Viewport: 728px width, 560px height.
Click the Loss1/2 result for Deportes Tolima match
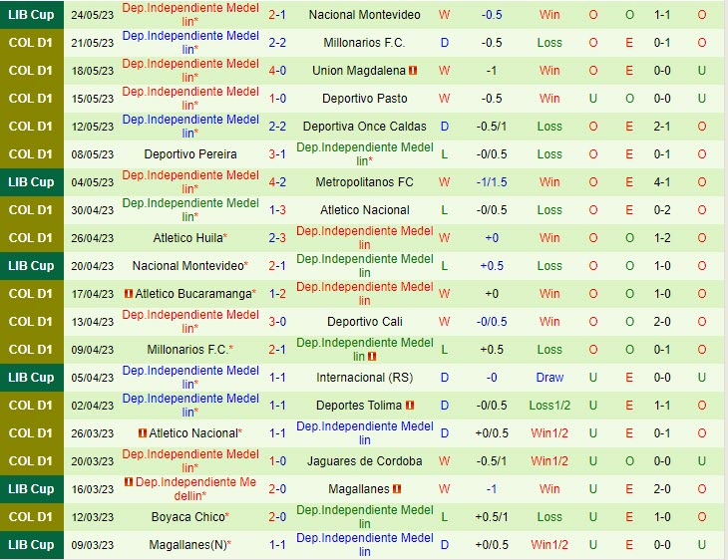click(549, 405)
